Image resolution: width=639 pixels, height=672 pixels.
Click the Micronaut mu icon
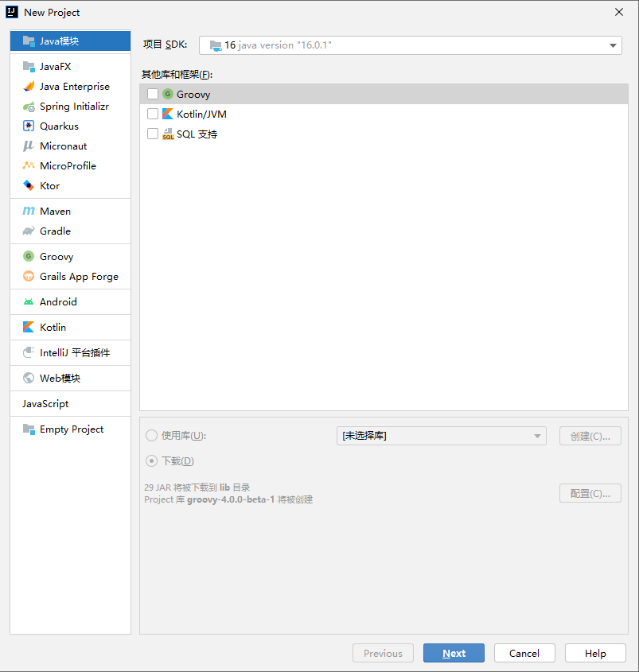pyautogui.click(x=29, y=146)
